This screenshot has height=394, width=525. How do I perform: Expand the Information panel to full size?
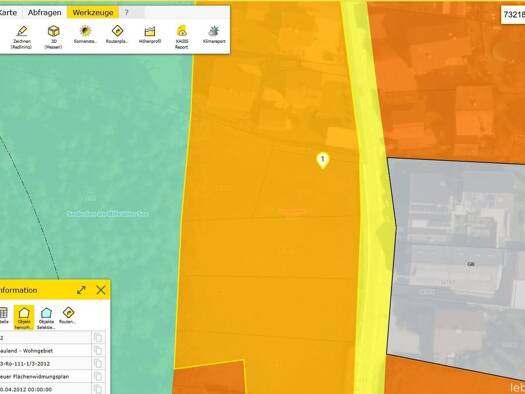pyautogui.click(x=81, y=290)
